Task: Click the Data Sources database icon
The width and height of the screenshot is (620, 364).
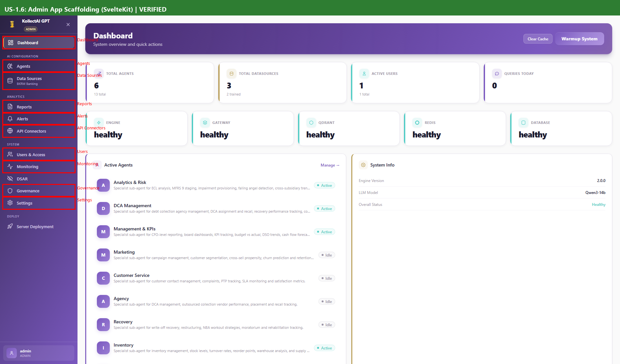Action: (10, 81)
